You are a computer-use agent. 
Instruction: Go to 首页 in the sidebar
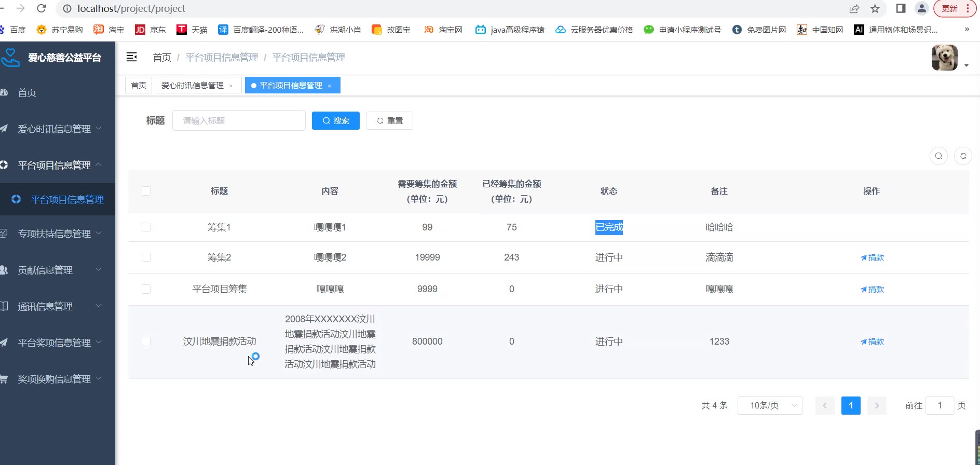click(27, 92)
